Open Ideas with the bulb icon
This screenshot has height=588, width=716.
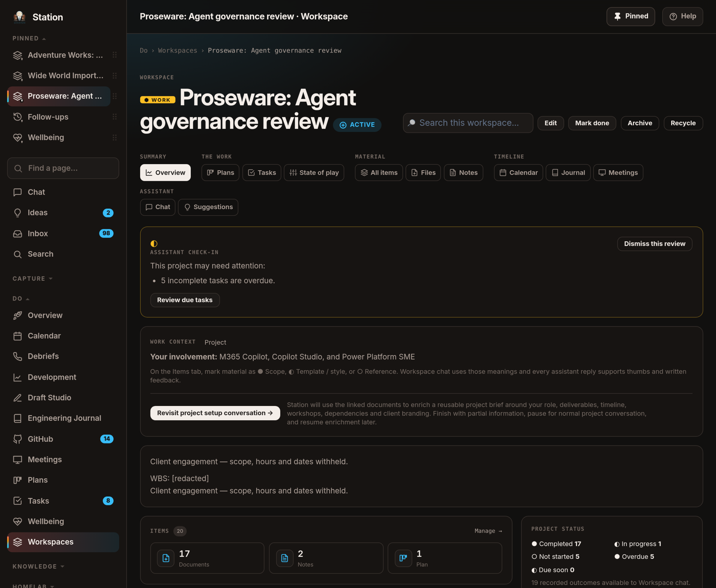tap(63, 213)
